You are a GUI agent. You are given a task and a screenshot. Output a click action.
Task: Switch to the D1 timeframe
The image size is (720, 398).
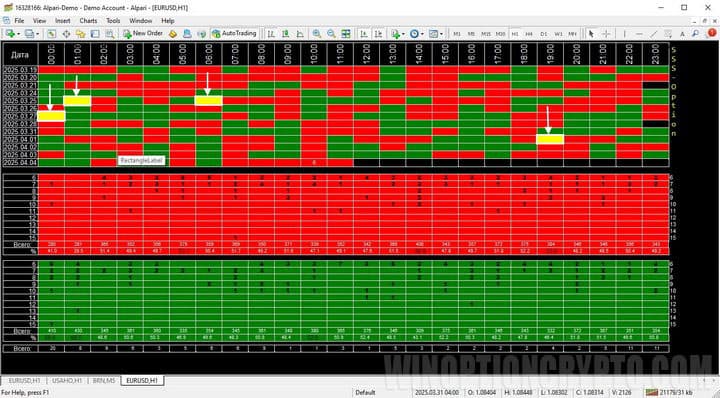point(544,34)
